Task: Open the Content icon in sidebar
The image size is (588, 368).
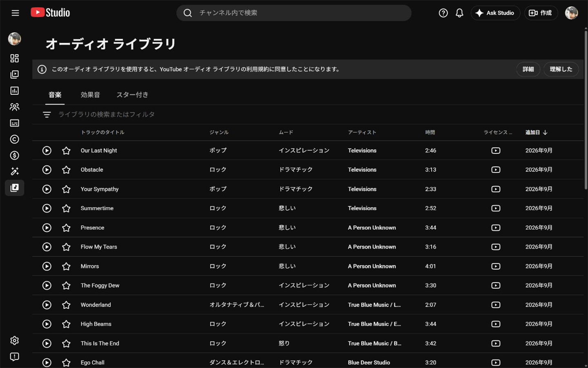Action: tap(14, 74)
